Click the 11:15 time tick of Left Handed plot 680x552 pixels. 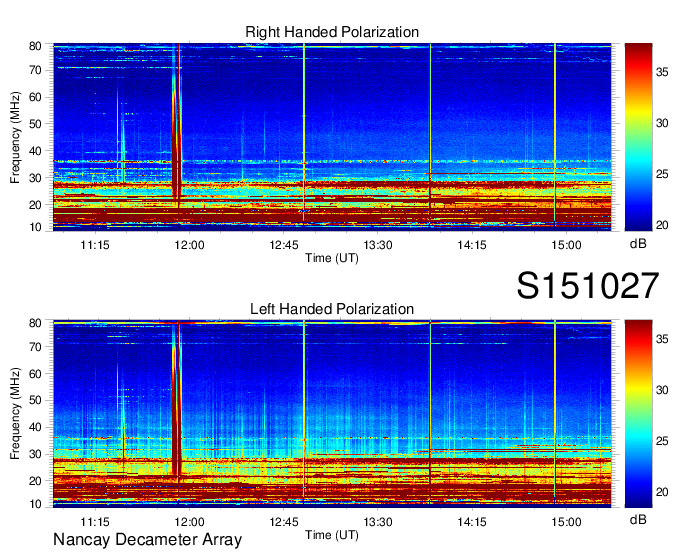[95, 522]
